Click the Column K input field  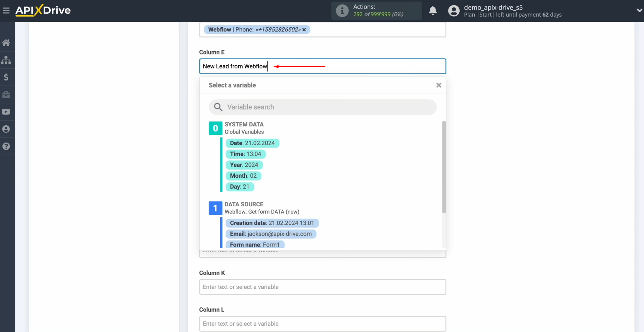pos(323,287)
